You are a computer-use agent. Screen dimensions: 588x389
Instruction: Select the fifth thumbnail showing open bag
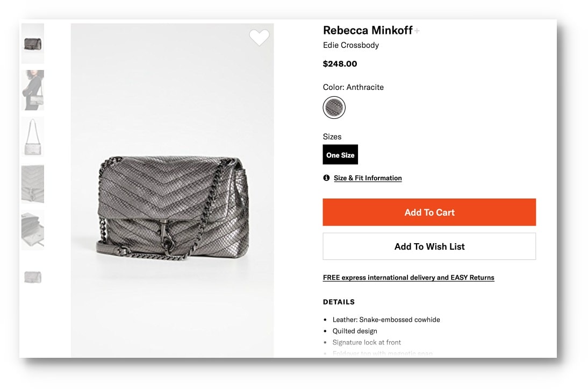click(x=33, y=230)
